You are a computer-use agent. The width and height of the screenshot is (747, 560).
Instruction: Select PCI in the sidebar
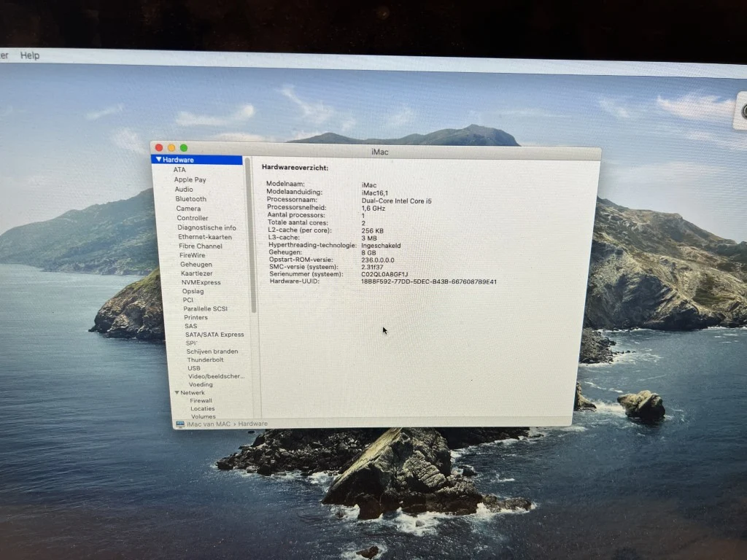tap(187, 300)
